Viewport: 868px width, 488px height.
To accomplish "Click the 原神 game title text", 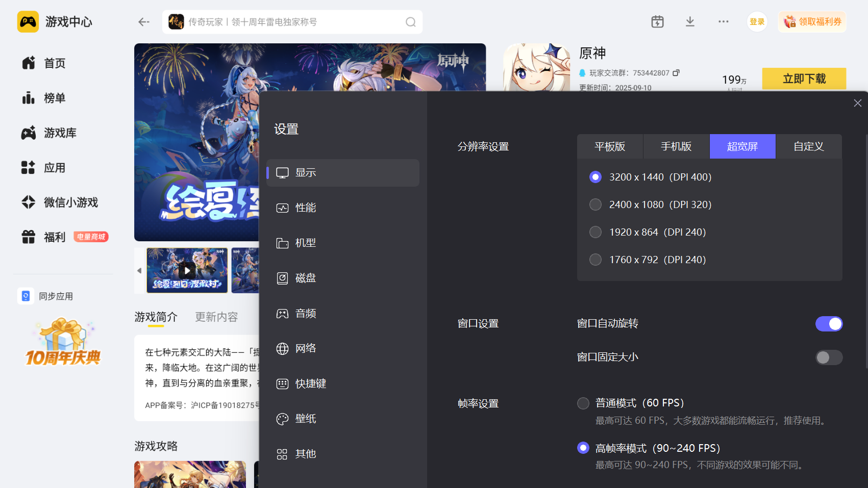I will [x=592, y=53].
